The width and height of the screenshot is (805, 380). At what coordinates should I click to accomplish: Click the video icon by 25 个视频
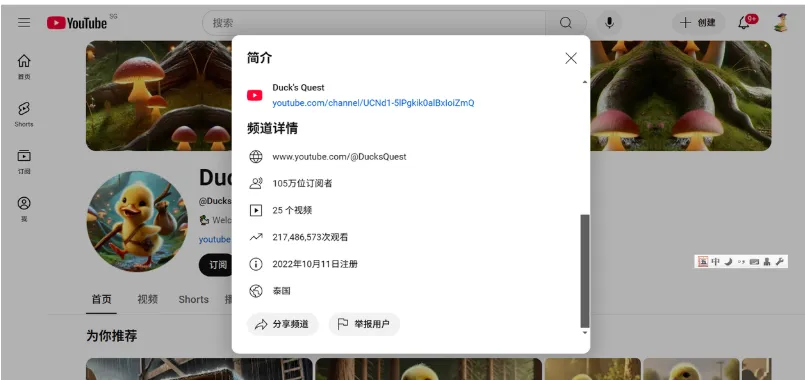pyautogui.click(x=256, y=210)
